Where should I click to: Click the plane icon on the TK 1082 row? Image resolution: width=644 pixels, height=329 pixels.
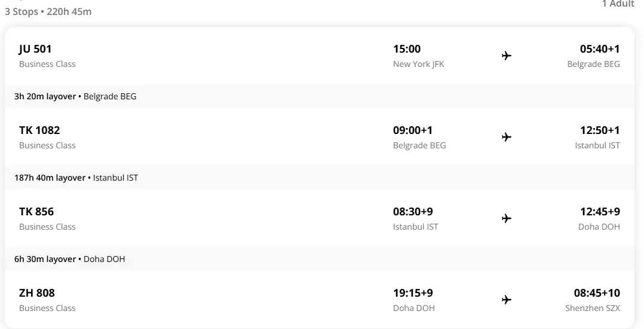point(507,137)
